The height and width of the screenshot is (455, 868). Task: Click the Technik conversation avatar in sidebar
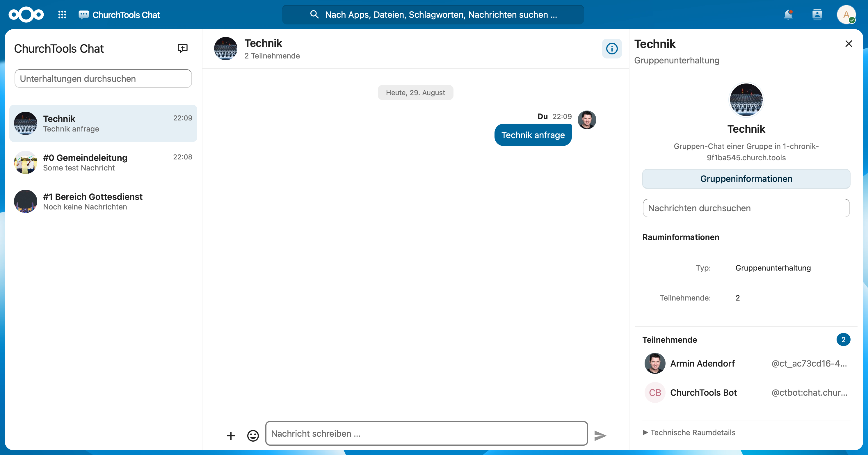tap(25, 123)
